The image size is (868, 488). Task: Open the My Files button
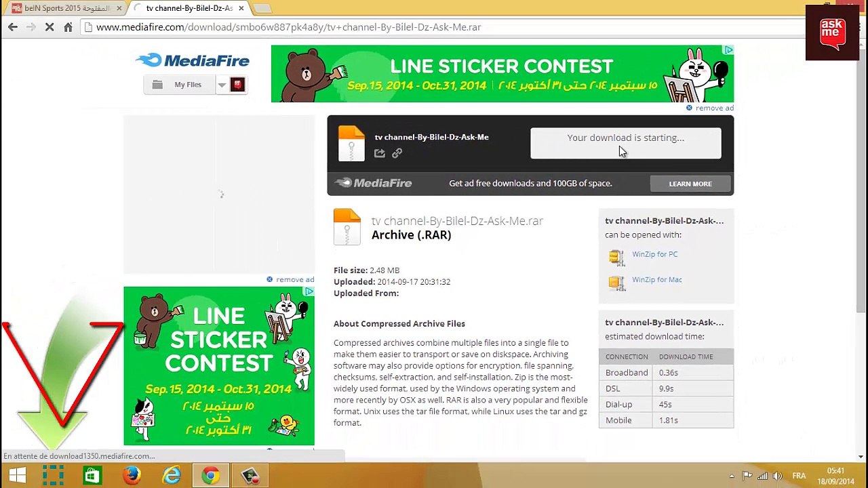179,85
